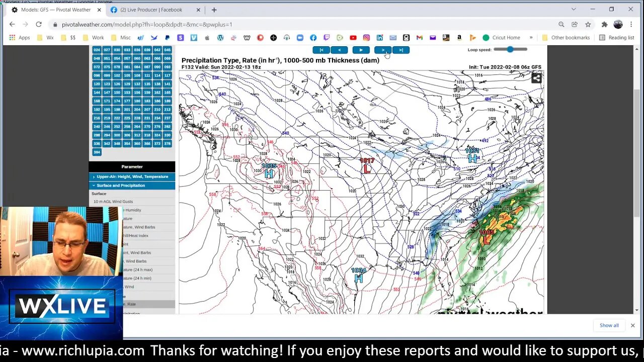
Task: Open the headphones bookmark icon
Action: (287, 38)
